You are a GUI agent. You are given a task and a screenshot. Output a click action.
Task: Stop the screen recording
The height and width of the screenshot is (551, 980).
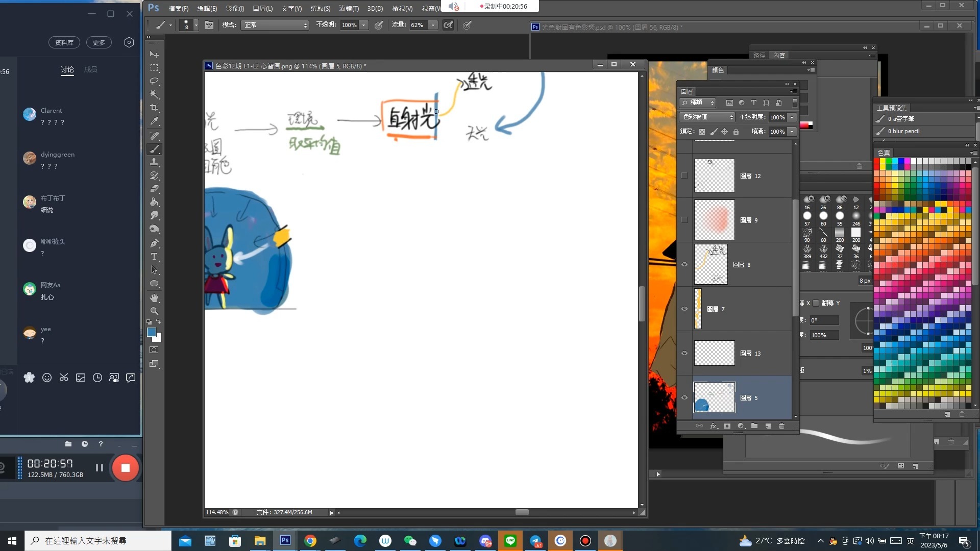tap(125, 468)
